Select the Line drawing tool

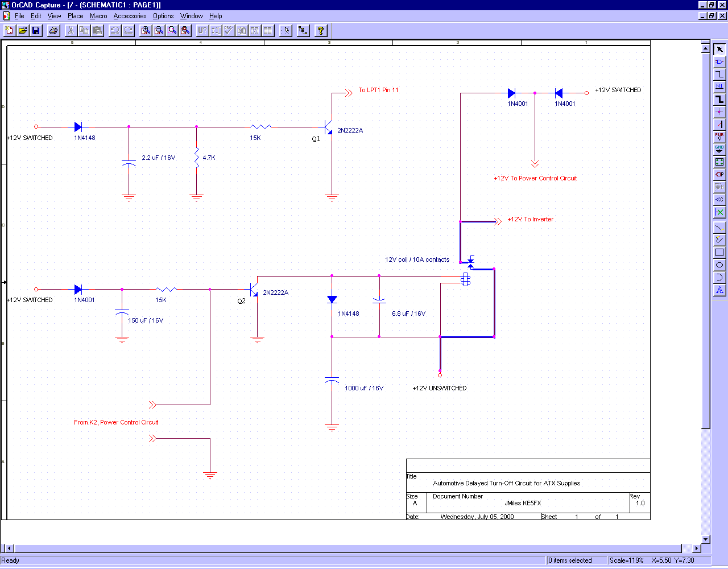(x=719, y=228)
